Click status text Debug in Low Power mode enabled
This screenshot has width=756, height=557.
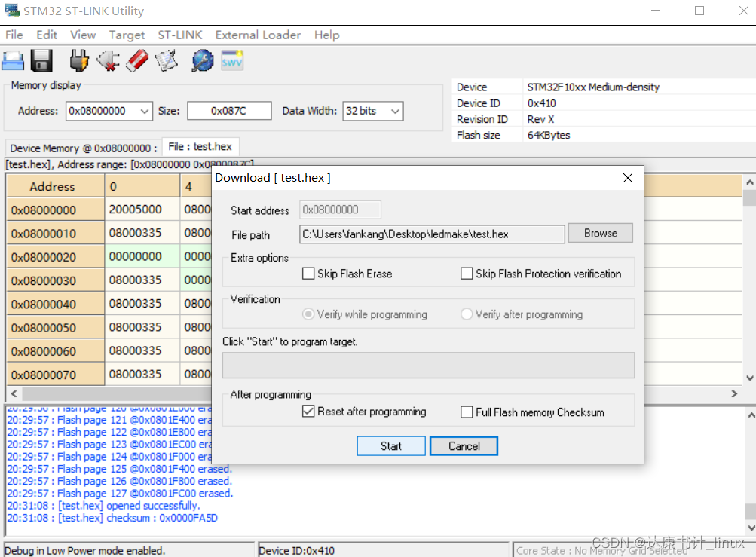pos(85,550)
